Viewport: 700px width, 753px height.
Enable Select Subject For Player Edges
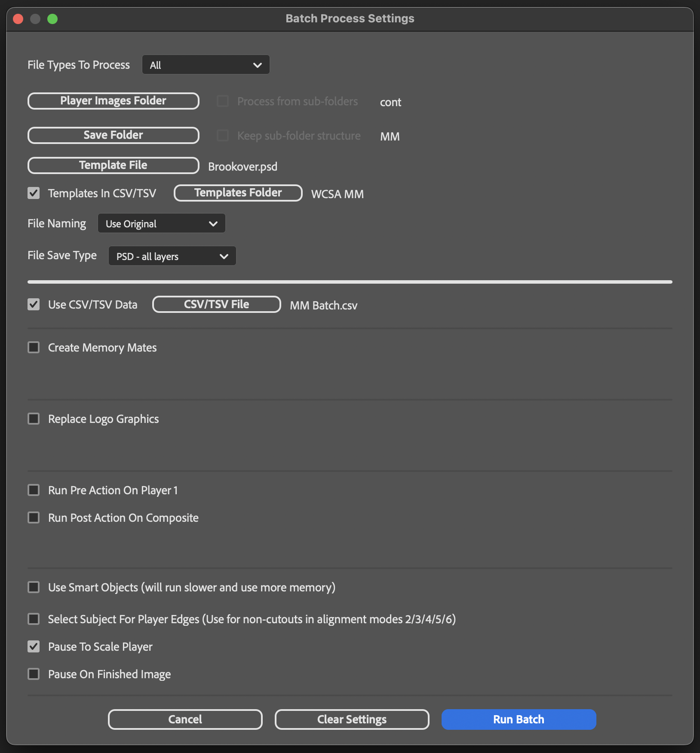pyautogui.click(x=34, y=619)
